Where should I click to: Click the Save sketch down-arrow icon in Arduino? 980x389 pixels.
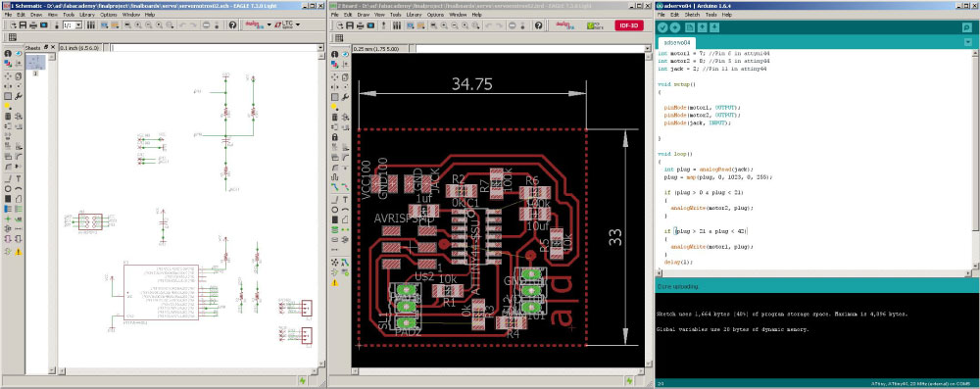click(715, 26)
